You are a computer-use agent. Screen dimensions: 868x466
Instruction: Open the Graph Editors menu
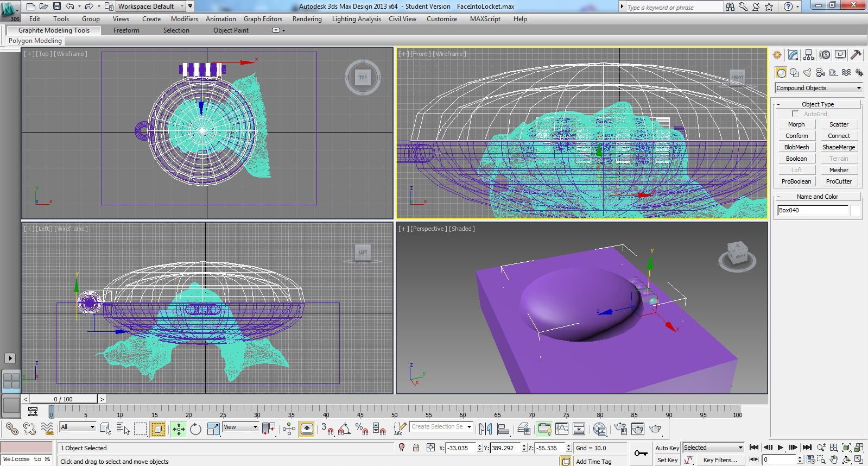(263, 19)
